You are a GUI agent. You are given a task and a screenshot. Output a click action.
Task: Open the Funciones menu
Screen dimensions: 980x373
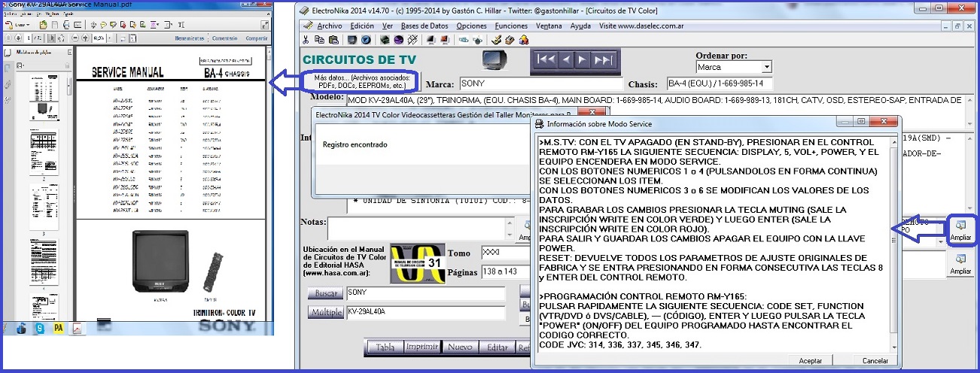[x=511, y=26]
